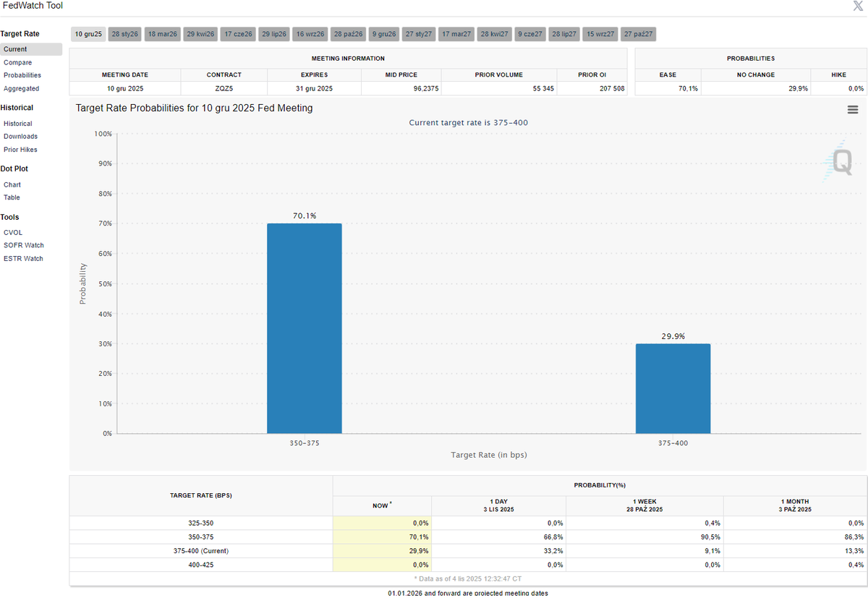The width and height of the screenshot is (868, 598).
Task: Open the chart hamburger menu icon
Action: pyautogui.click(x=853, y=110)
